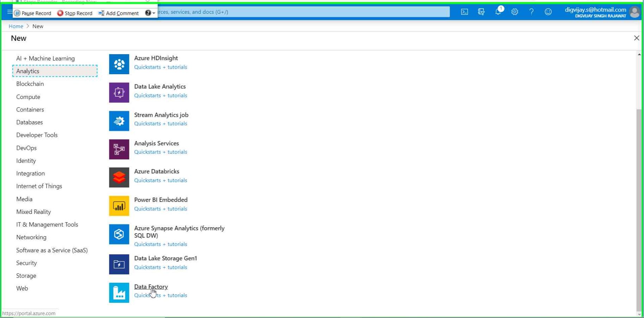
Task: Select Software as a Service (SaaS)
Action: click(x=52, y=250)
